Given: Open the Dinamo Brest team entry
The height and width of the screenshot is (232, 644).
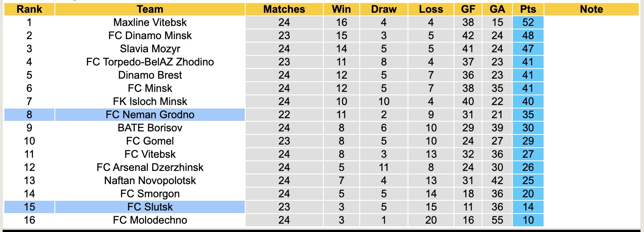Looking at the screenshot, I should 150,75.
